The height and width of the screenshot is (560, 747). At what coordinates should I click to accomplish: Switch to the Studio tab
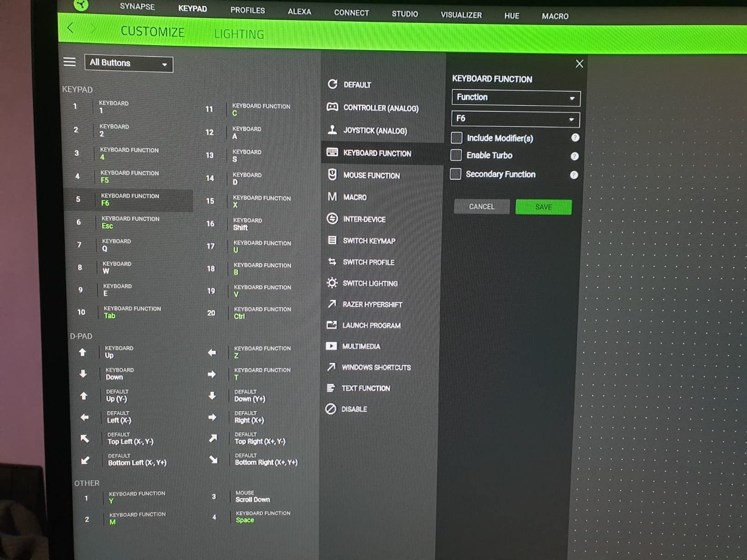point(405,14)
